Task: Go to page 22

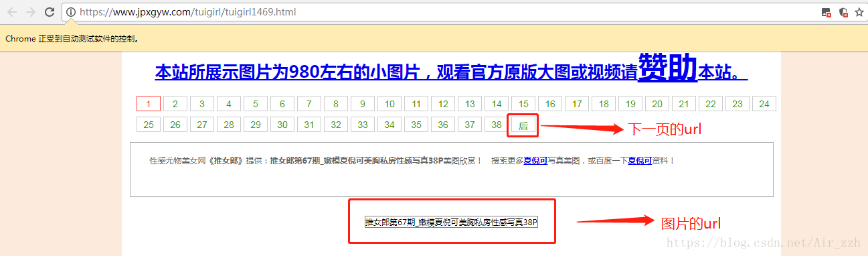Action: (711, 104)
